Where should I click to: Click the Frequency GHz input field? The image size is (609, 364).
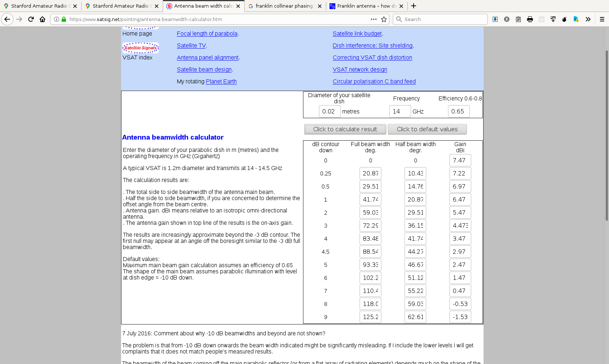point(400,111)
